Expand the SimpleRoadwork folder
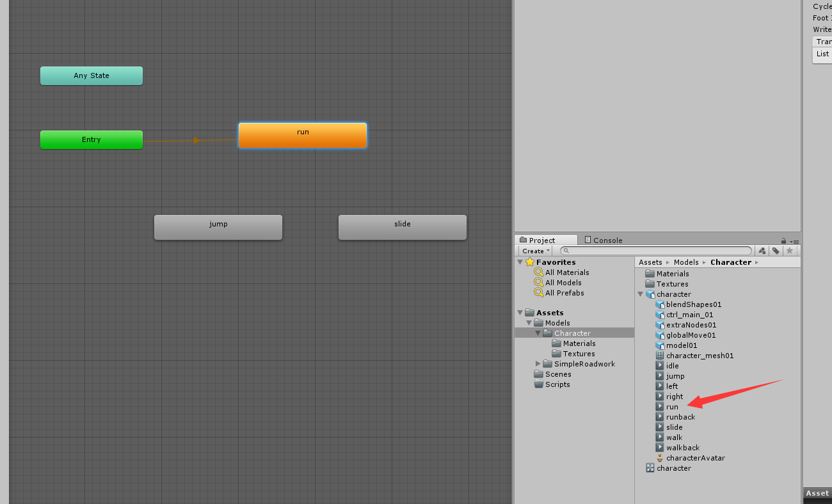Screen dimensions: 832x504 [538, 364]
